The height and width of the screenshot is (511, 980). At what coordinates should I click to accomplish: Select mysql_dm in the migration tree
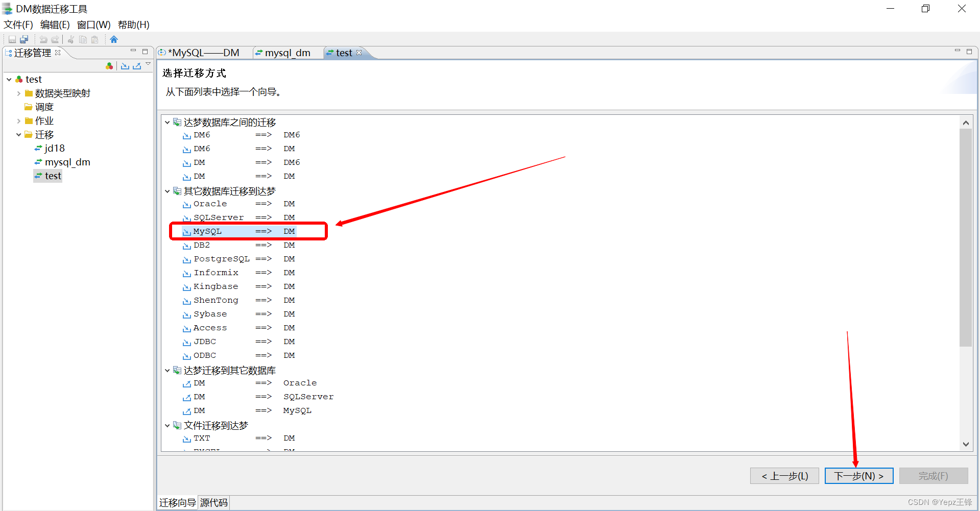point(62,162)
